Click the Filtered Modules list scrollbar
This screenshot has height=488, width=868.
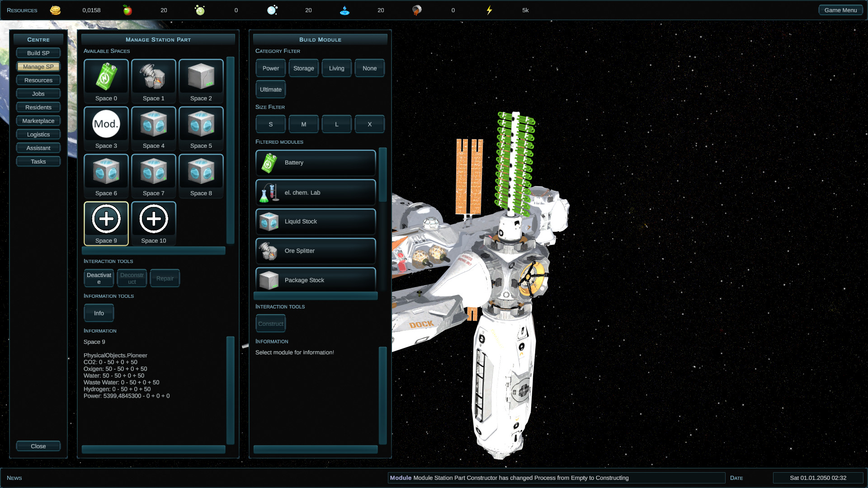click(x=382, y=175)
